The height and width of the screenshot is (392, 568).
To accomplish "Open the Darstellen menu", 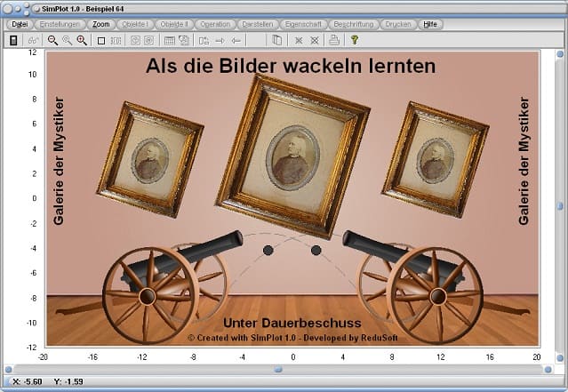I will [x=258, y=24].
